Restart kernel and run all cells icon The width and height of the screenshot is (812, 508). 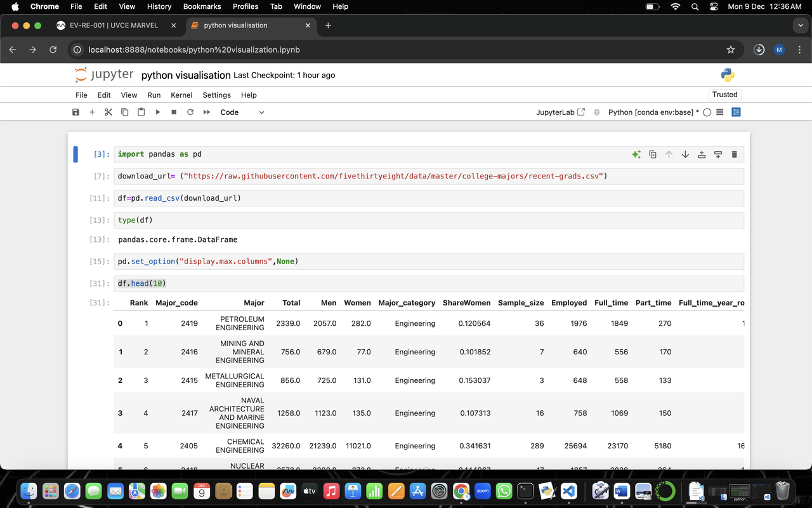(x=207, y=112)
